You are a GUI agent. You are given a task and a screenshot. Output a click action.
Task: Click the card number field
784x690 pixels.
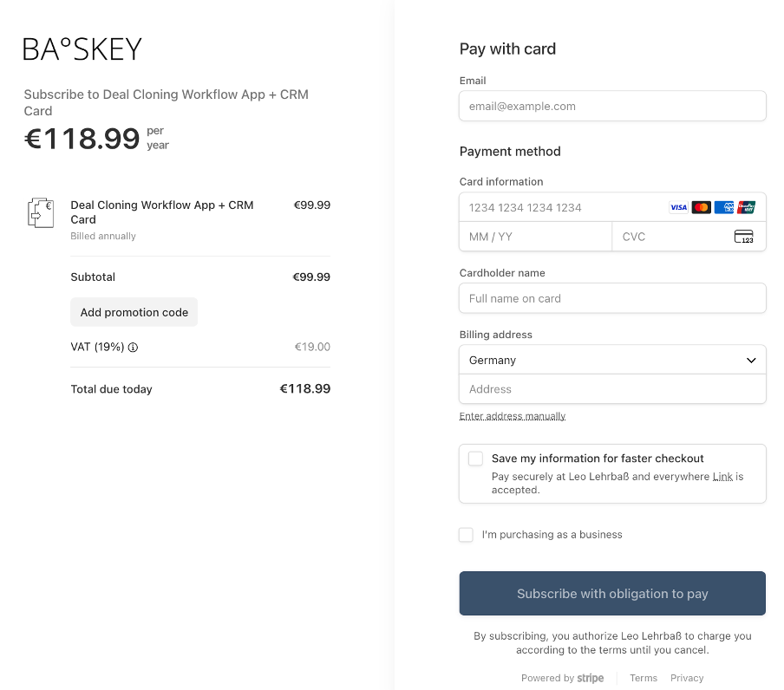(x=564, y=207)
